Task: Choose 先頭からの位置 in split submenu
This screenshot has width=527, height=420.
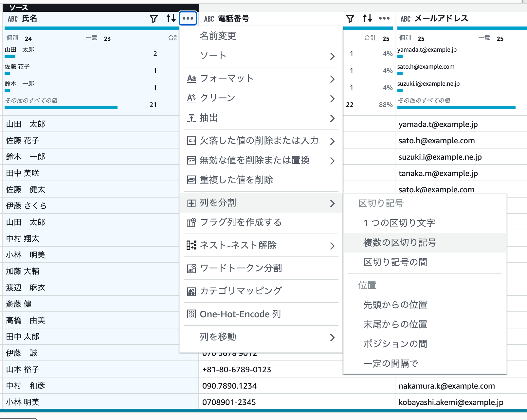Action: (425, 305)
